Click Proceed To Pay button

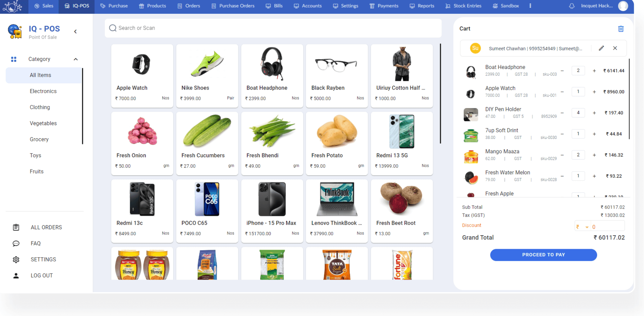[x=543, y=255]
